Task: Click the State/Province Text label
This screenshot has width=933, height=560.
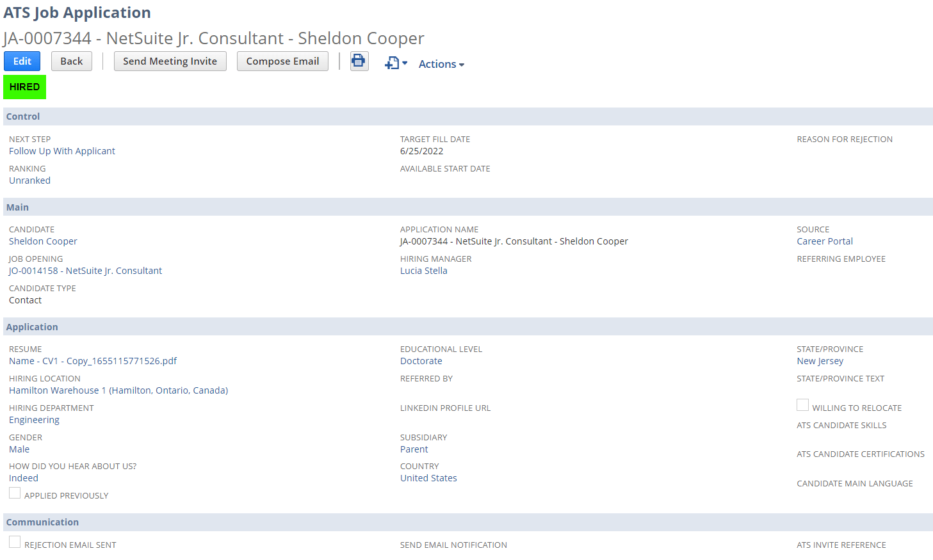Action: (841, 378)
